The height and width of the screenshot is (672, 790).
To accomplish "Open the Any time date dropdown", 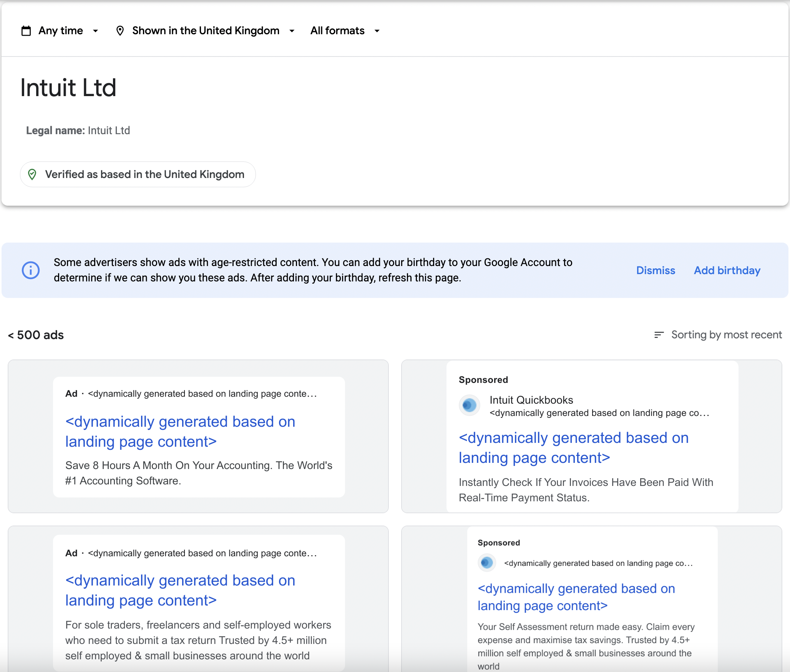I will click(x=68, y=31).
